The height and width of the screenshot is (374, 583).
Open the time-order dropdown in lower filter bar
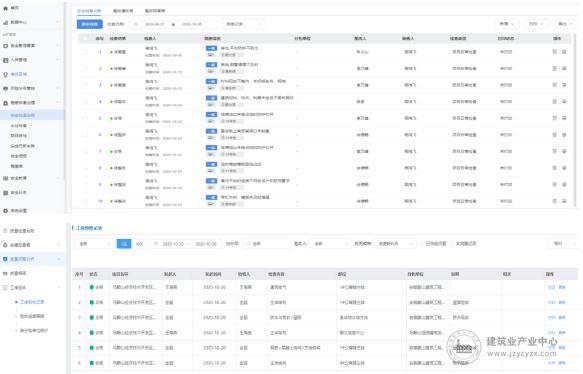[x=394, y=244]
